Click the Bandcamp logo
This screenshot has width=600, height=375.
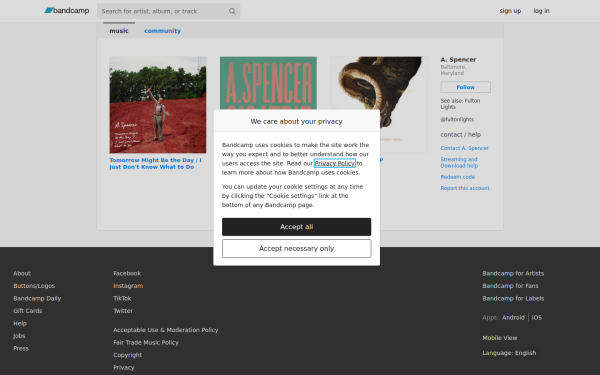pos(67,11)
